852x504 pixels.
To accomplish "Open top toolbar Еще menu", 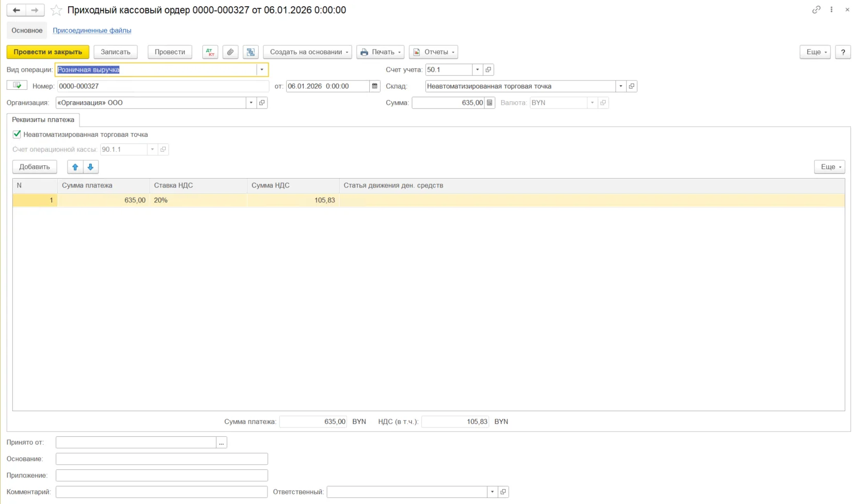I will tap(815, 52).
